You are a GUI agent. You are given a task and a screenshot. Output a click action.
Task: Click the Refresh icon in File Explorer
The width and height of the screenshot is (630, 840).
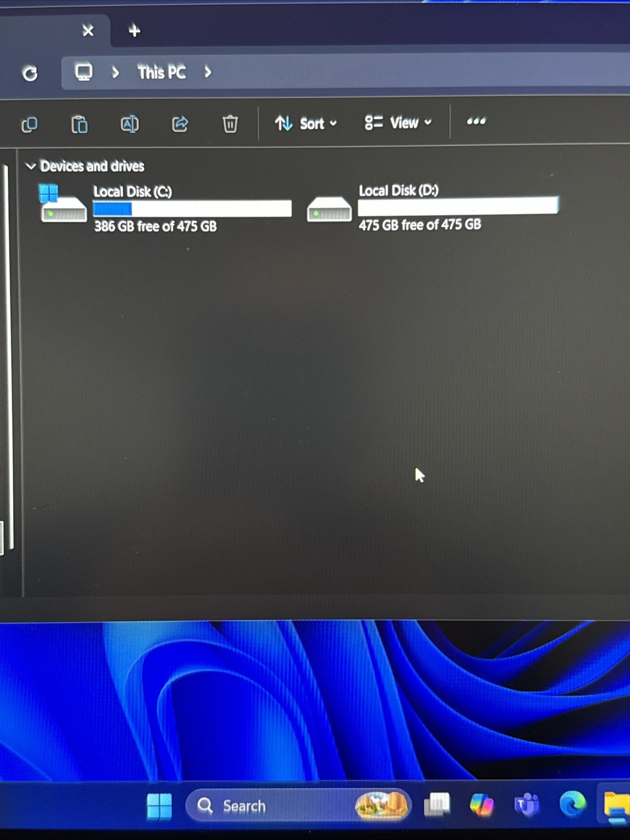[x=30, y=73]
